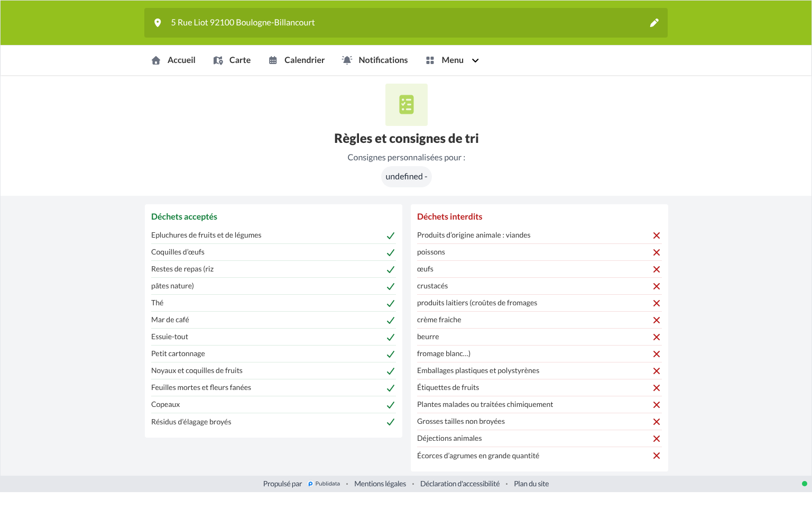Click the 'undefined -' chip
812x508 pixels.
(407, 177)
